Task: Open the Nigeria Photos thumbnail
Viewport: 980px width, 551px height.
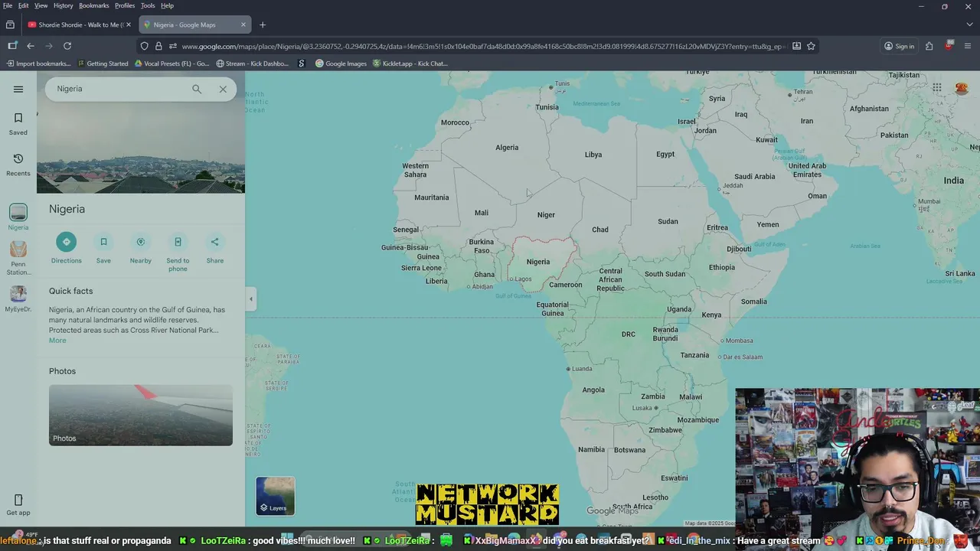Action: pos(141,415)
